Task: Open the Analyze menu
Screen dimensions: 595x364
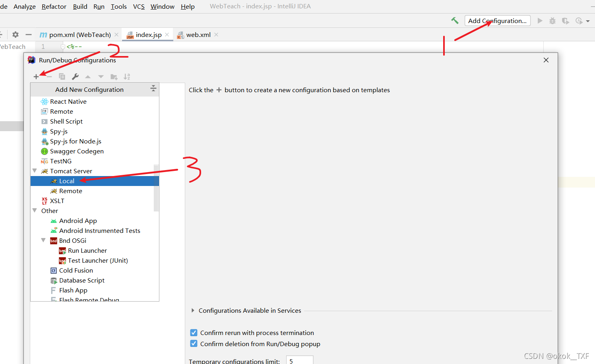Action: point(25,7)
